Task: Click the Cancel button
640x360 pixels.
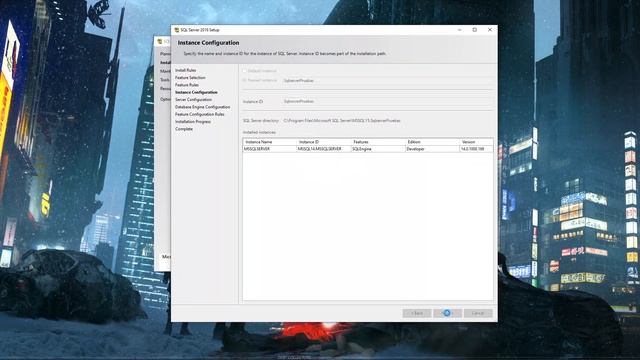Action: pyautogui.click(x=478, y=313)
